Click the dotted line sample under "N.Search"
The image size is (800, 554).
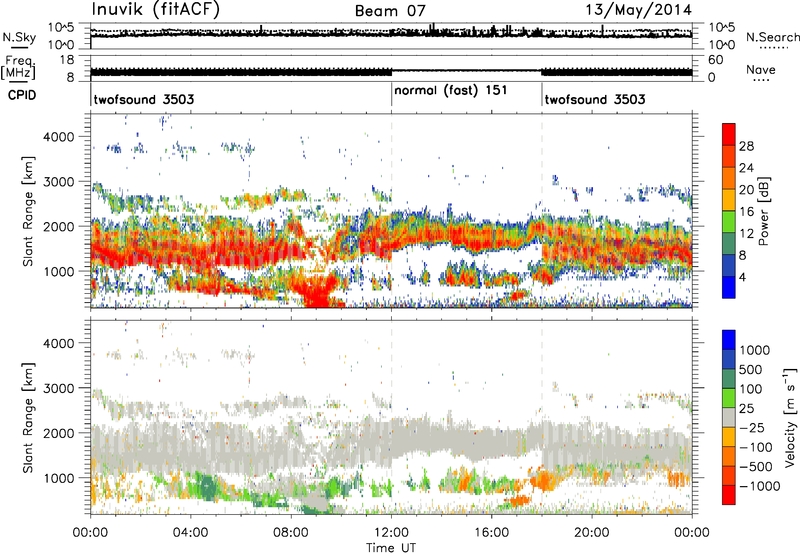click(773, 48)
